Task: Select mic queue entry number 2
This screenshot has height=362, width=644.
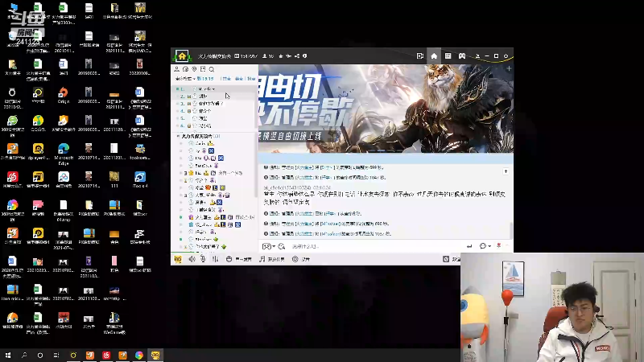Action: (214, 96)
